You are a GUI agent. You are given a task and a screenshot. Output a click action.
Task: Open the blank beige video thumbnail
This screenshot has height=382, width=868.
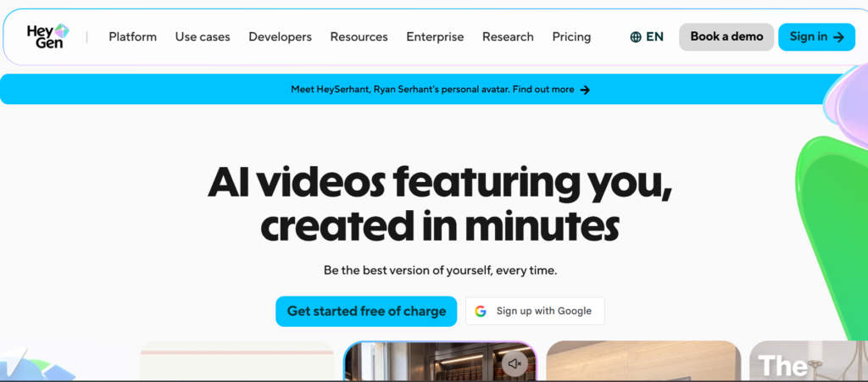coord(237,362)
